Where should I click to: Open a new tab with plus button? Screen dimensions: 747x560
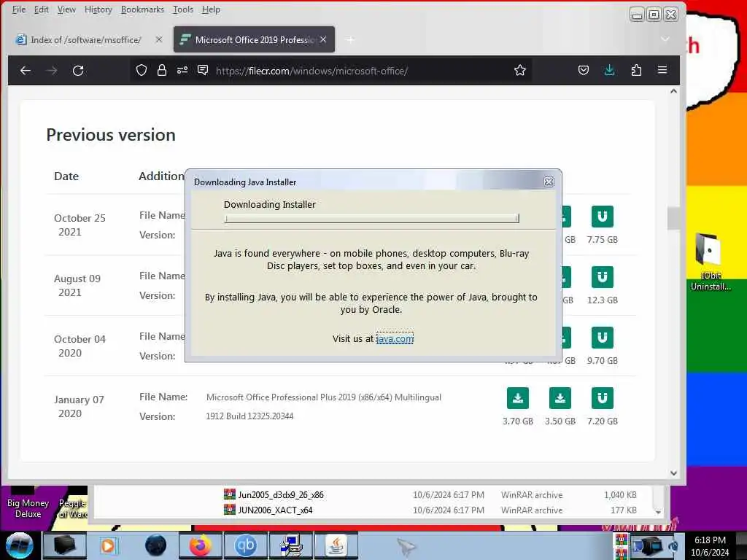[350, 39]
